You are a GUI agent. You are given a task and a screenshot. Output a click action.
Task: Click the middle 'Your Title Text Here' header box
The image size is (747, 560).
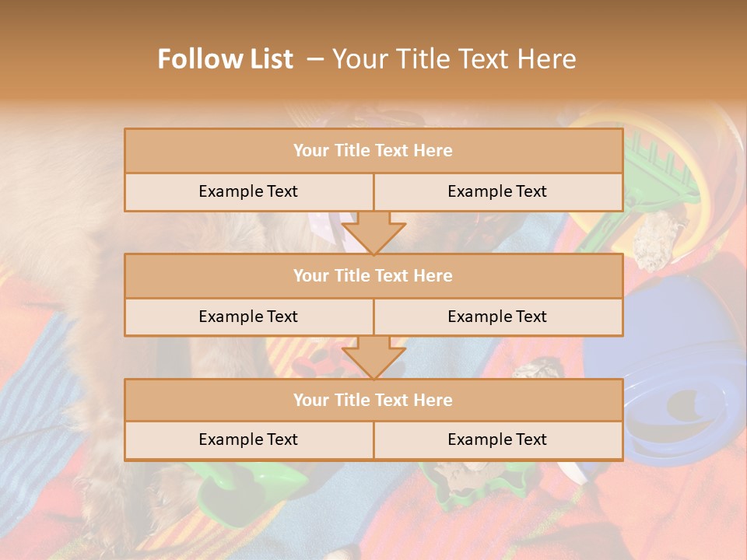tap(373, 275)
